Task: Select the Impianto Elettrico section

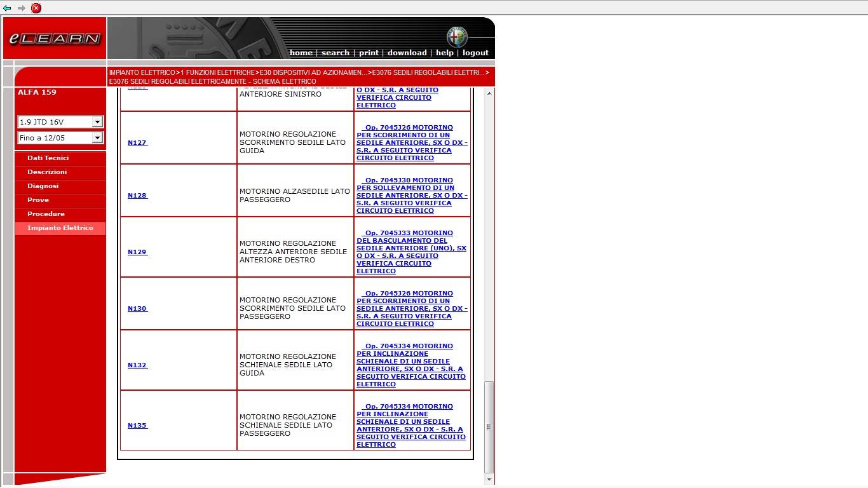Action: pyautogui.click(x=60, y=228)
